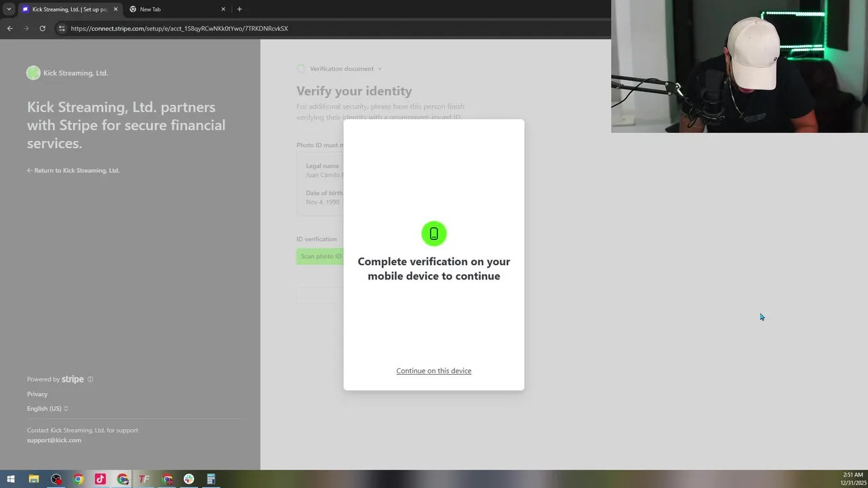Click the Legal name label

(323, 166)
